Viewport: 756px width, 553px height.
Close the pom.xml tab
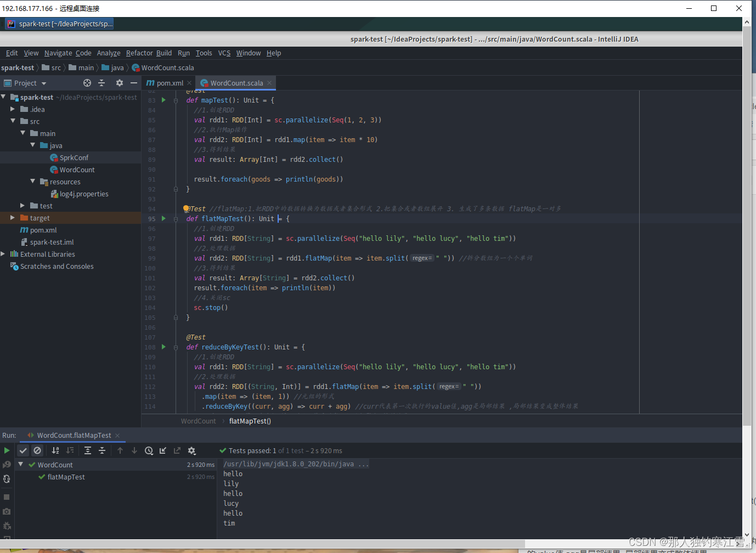point(189,83)
